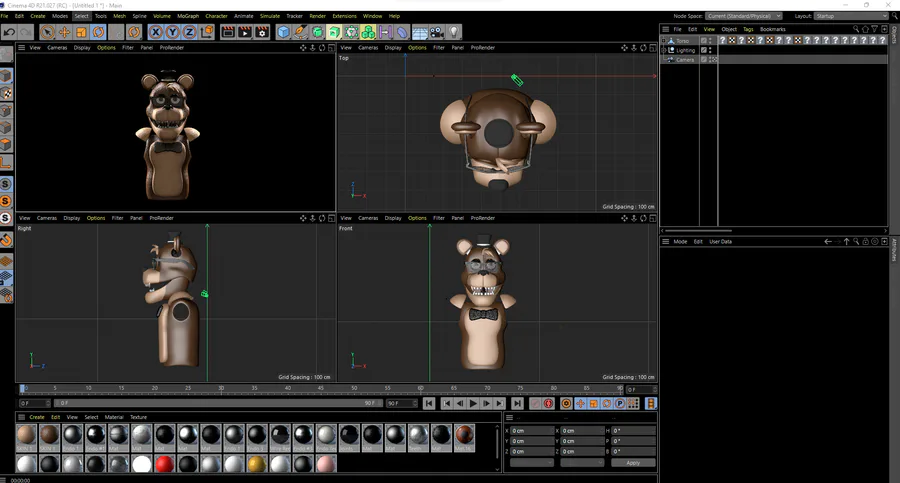Open the MoGraph menu
Viewport: 900px width, 483px height.
188,16
